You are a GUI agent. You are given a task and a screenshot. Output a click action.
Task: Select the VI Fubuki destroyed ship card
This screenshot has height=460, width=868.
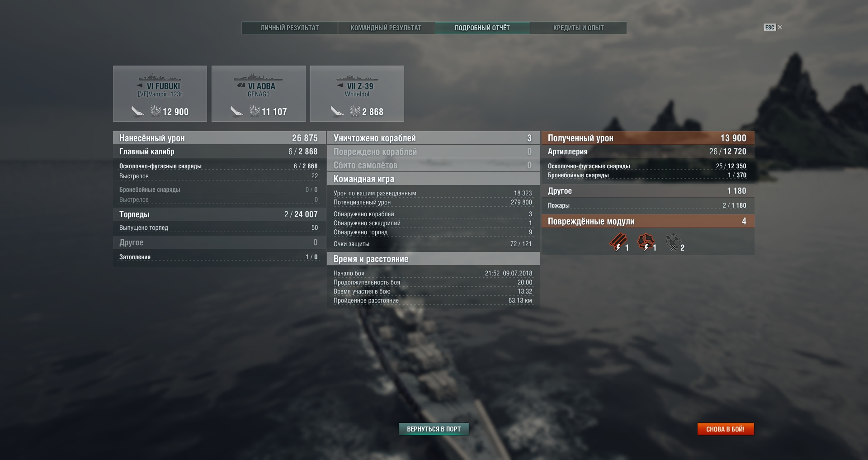160,94
